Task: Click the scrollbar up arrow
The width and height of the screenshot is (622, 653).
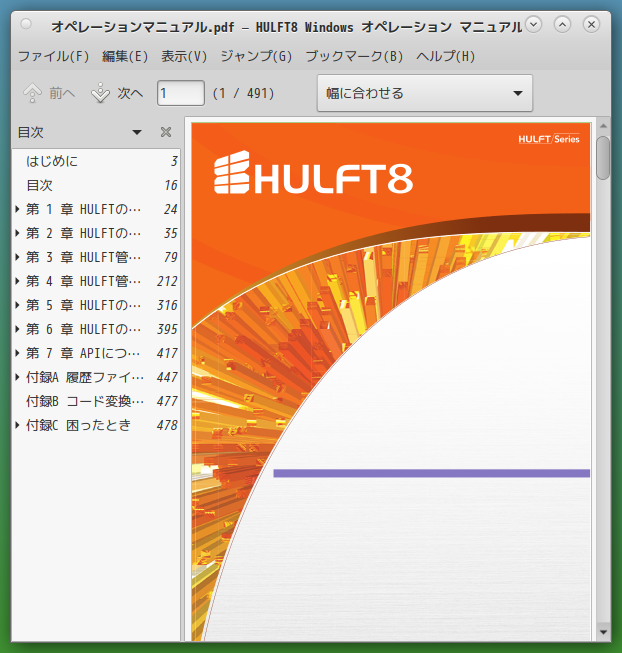Action: pos(603,126)
